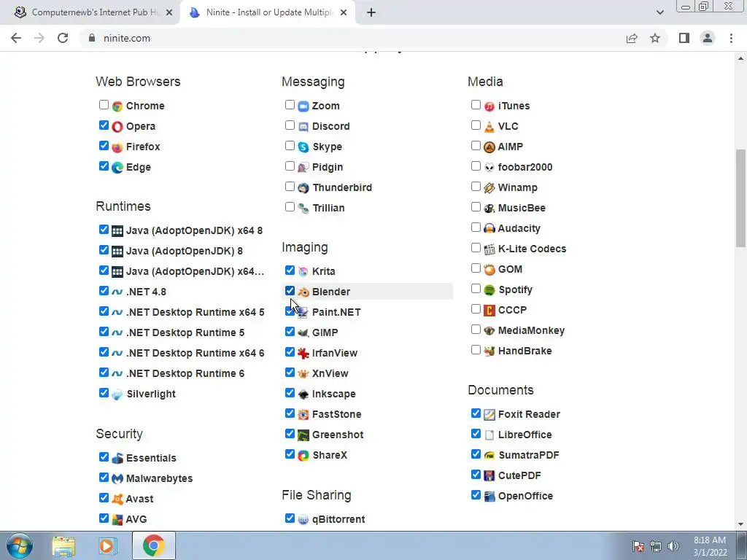Click the taskbar volume speaker icon
The width and height of the screenshot is (747, 560).
(673, 546)
